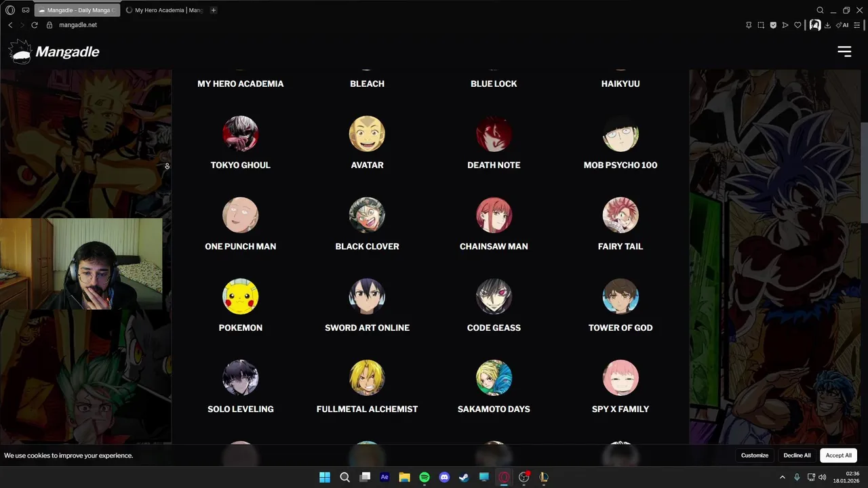Viewport: 868px width, 488px height.
Task: Choose the Death Note character icon
Action: click(x=494, y=134)
